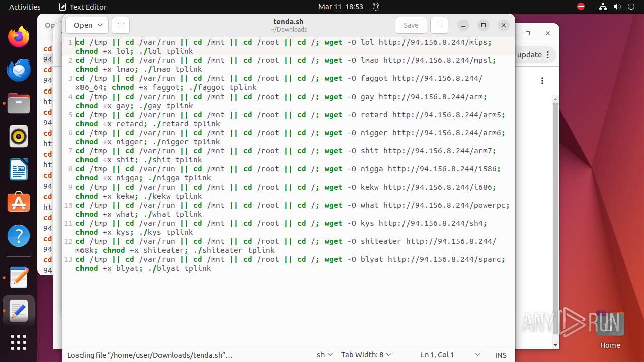644x362 pixels.
Task: Click the Open file button
Action: (x=83, y=25)
